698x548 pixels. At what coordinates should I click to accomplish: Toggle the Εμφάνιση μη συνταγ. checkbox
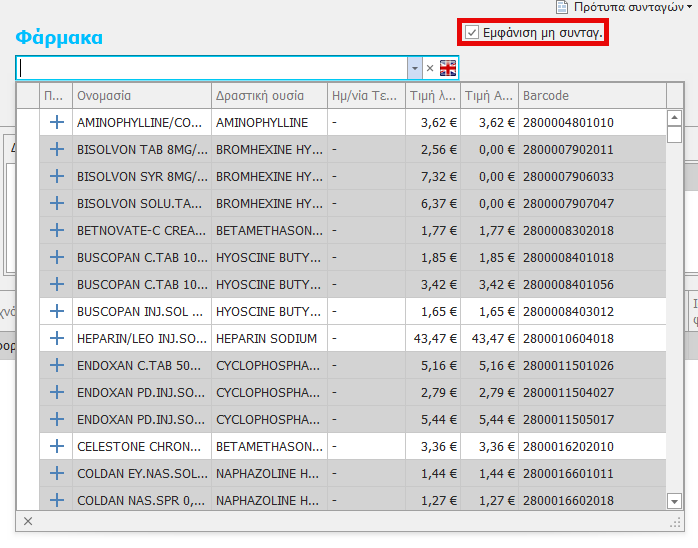(x=473, y=32)
